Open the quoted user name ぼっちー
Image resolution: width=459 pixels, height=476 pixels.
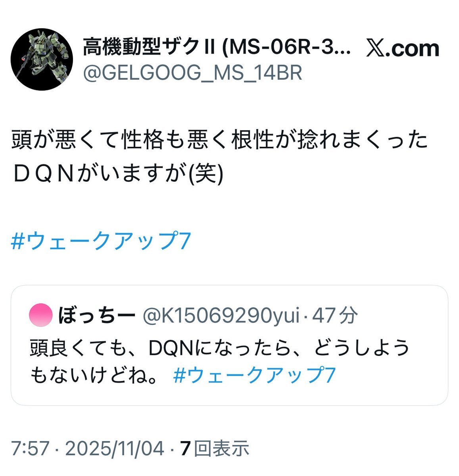[x=97, y=316]
